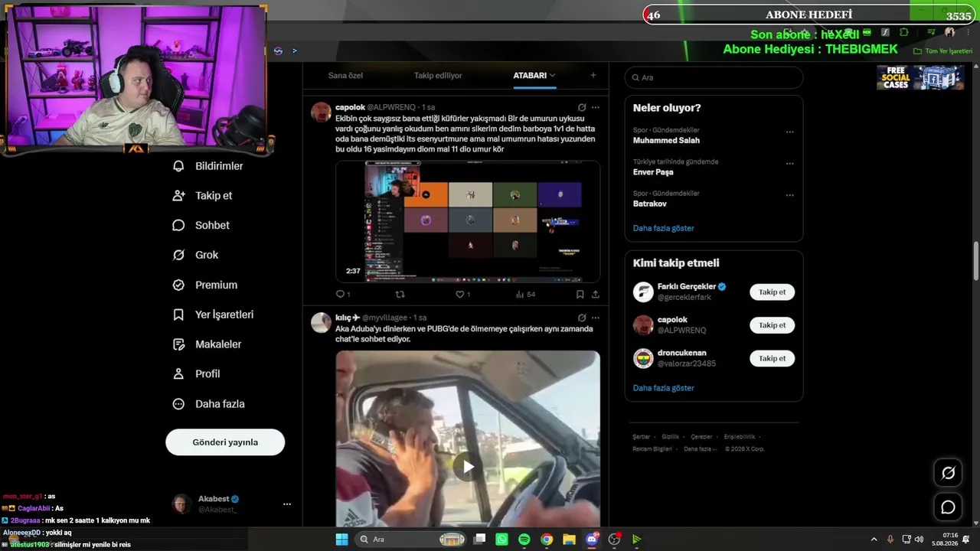Screen dimensions: 980x551
Task: Follow Farklı Gerçekler with Takip et
Action: click(x=772, y=292)
